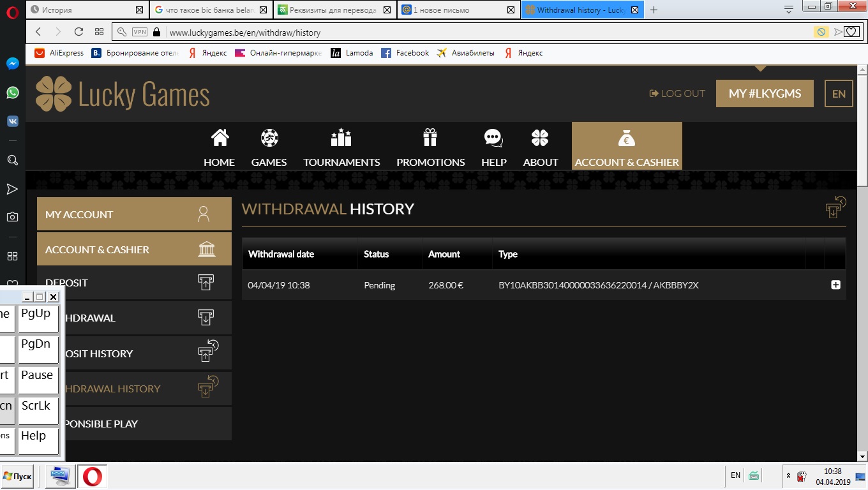Open the Promotions gift icon
The image size is (868, 490).
click(430, 138)
